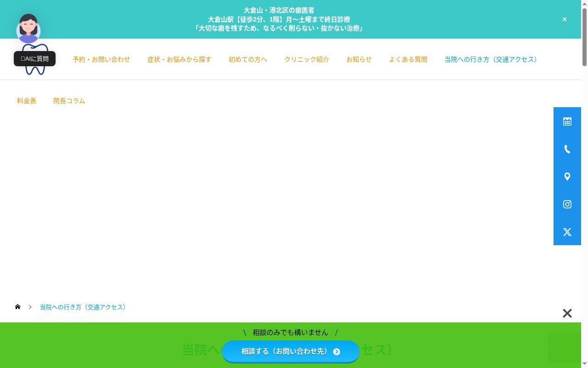Image resolution: width=588 pixels, height=368 pixels.
Task: Close the top teal announcement banner
Action: [565, 19]
